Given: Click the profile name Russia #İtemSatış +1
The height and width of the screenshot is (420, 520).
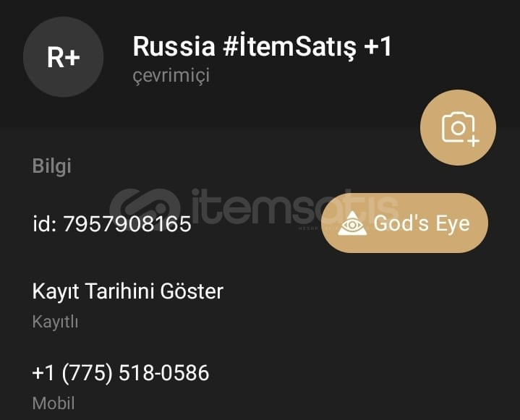Looking at the screenshot, I should (x=263, y=47).
